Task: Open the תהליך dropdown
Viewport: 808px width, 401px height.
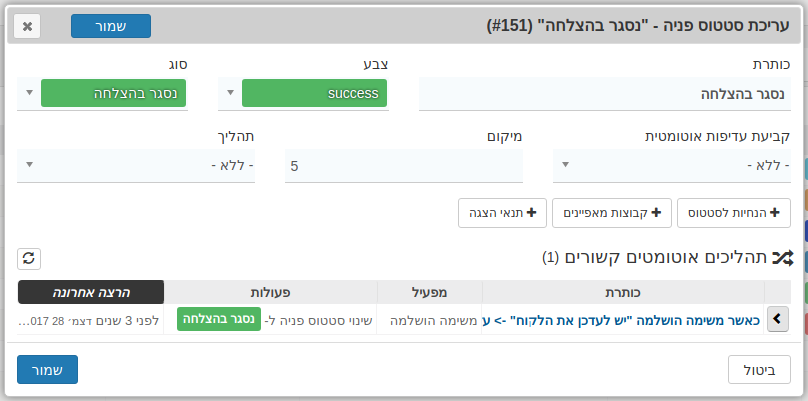Action: click(136, 165)
